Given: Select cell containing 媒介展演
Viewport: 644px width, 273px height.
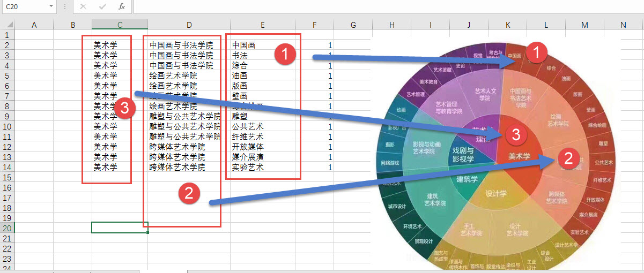Looking at the screenshot, I should click(263, 157).
